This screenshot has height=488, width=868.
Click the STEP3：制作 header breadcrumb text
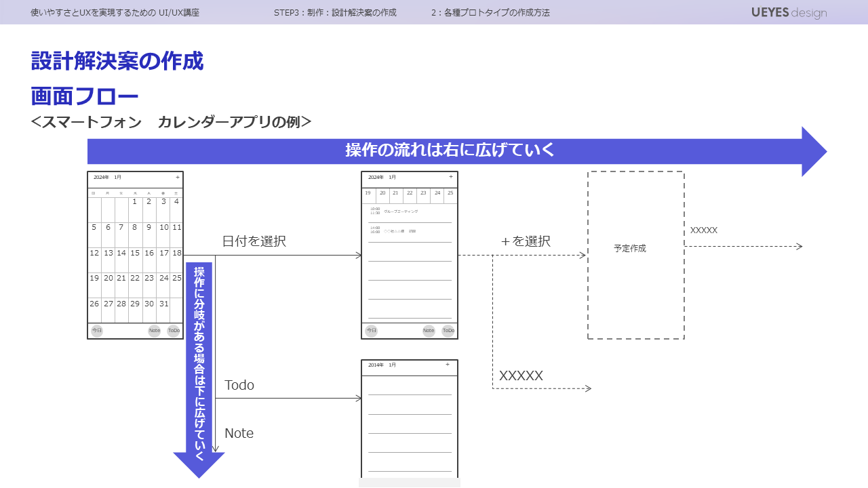click(x=335, y=13)
